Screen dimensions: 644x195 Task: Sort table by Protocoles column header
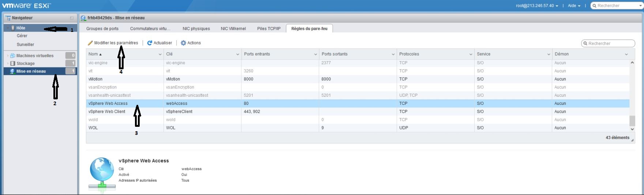[435, 54]
